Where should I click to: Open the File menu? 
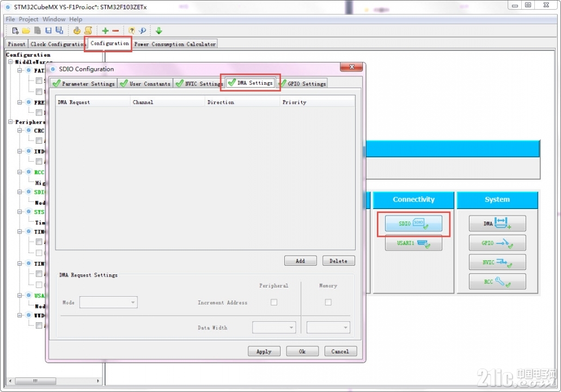tap(10, 19)
